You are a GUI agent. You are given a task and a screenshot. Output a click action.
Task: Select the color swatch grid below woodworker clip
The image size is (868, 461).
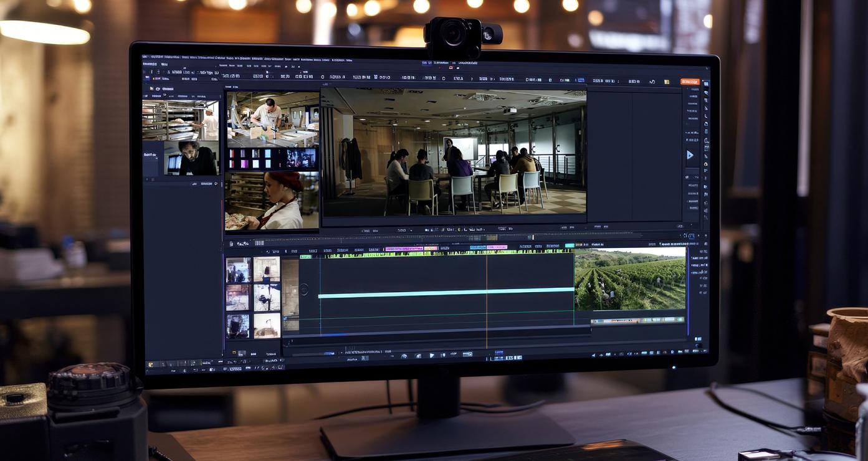coord(272,158)
